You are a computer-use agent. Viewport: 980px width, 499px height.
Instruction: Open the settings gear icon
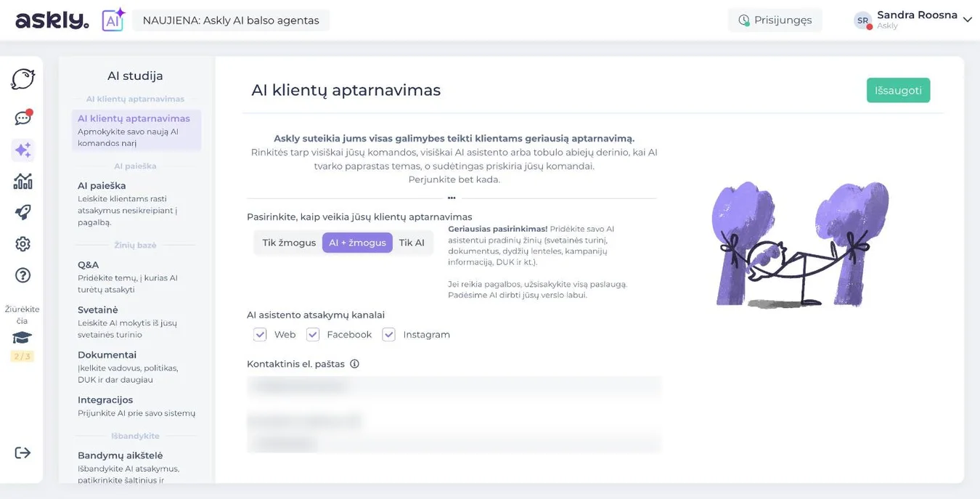click(x=23, y=244)
